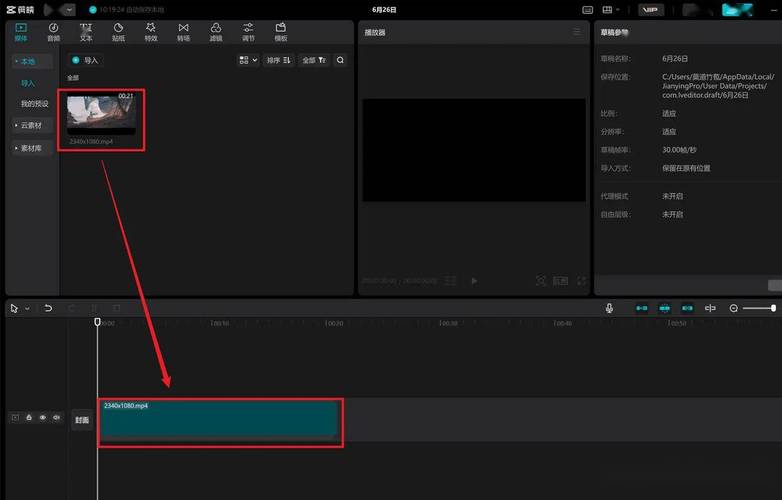
Task: Click the 导入 import button with teal plus
Action: [x=85, y=60]
